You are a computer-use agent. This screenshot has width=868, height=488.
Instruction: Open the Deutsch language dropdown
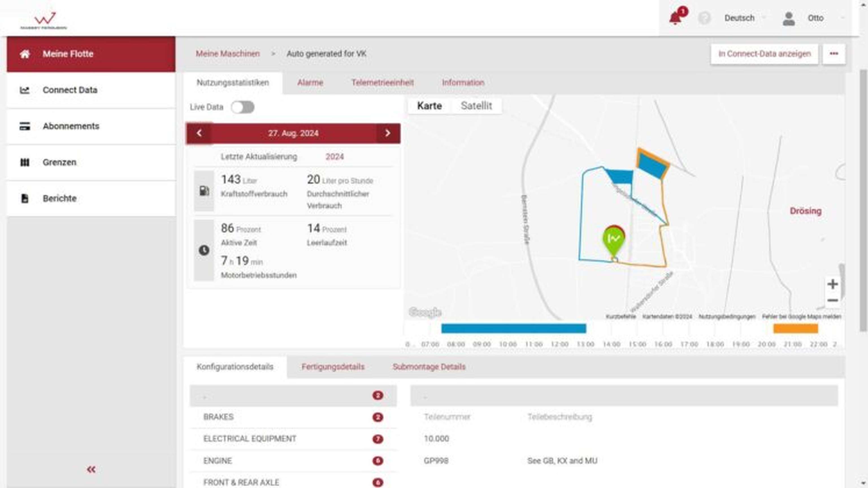pyautogui.click(x=740, y=18)
